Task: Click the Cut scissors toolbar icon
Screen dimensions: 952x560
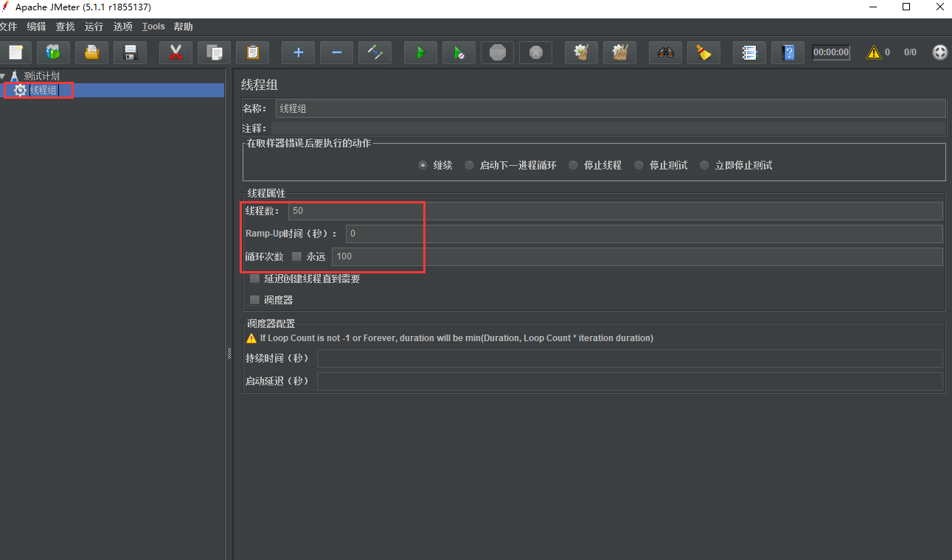Action: pyautogui.click(x=176, y=52)
